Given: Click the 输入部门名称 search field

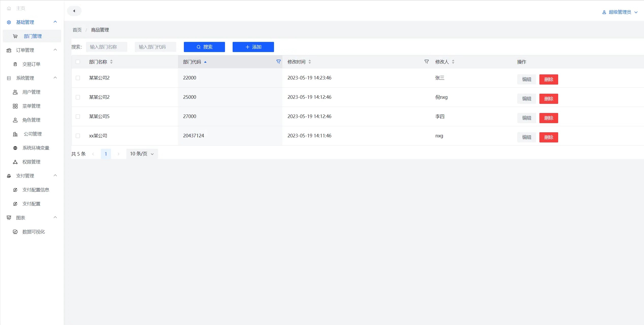Looking at the screenshot, I should 106,47.
